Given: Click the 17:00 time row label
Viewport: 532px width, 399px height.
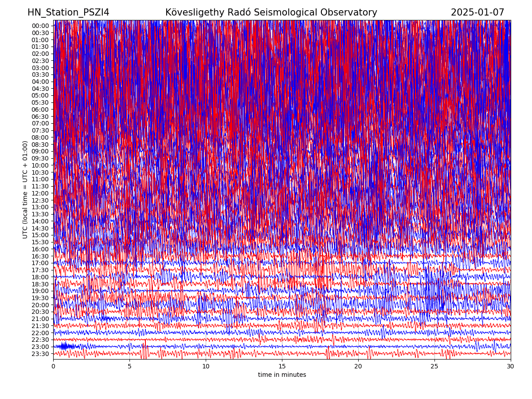Looking at the screenshot, I should pos(40,263).
